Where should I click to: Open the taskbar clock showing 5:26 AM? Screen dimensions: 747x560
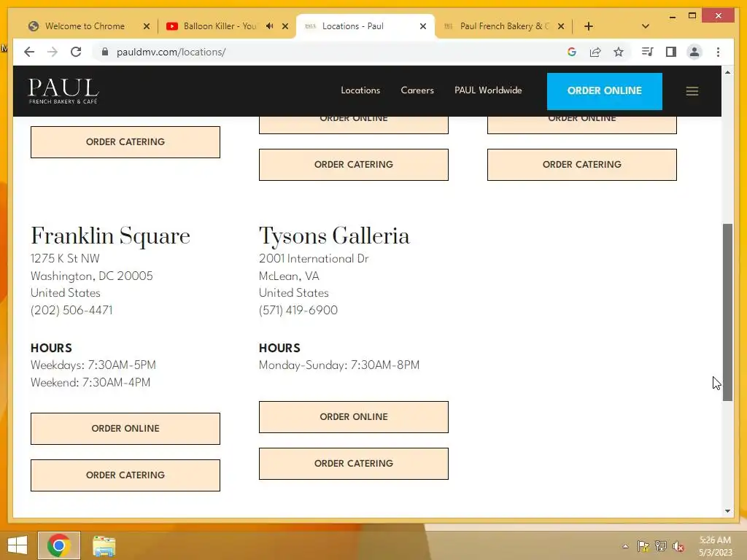[x=715, y=546]
